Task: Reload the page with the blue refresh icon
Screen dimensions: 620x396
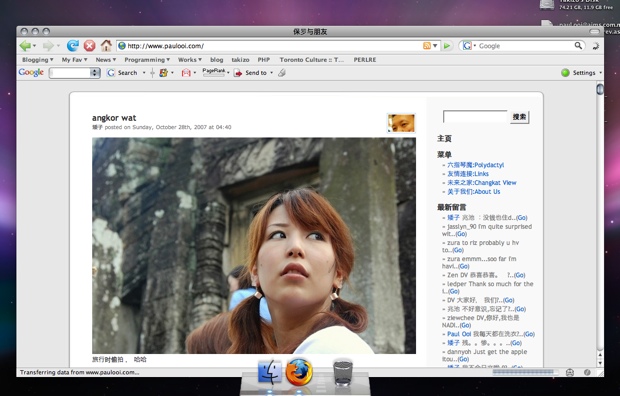Action: [x=72, y=46]
